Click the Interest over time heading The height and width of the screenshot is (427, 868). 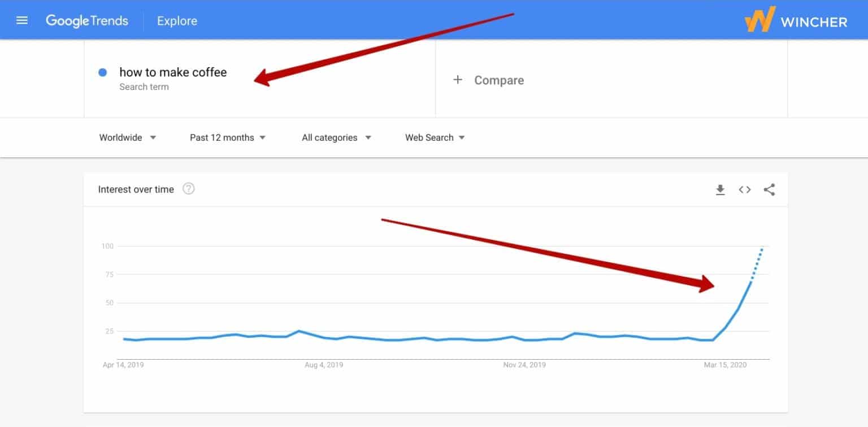coord(136,189)
